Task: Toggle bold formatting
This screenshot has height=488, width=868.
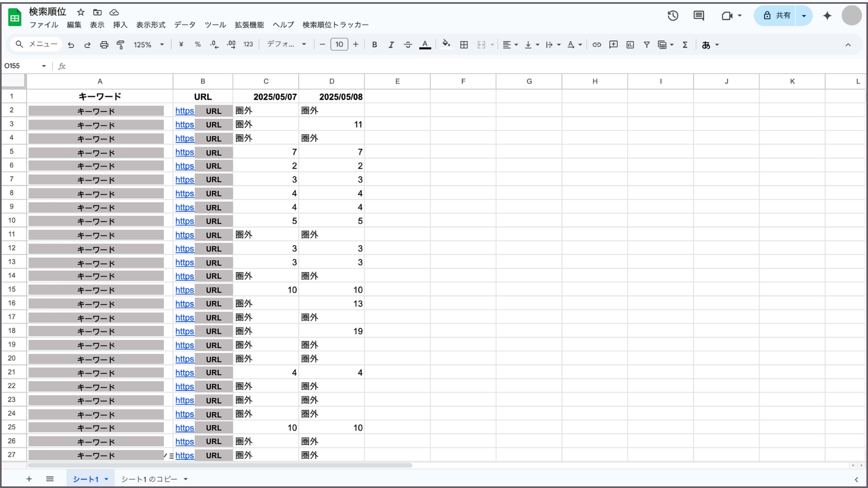Action: coord(374,44)
